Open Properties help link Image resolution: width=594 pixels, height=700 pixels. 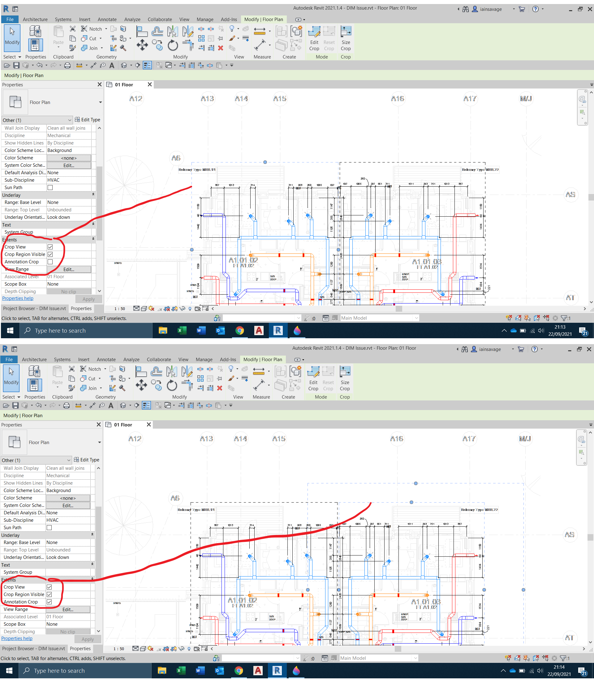pyautogui.click(x=18, y=298)
